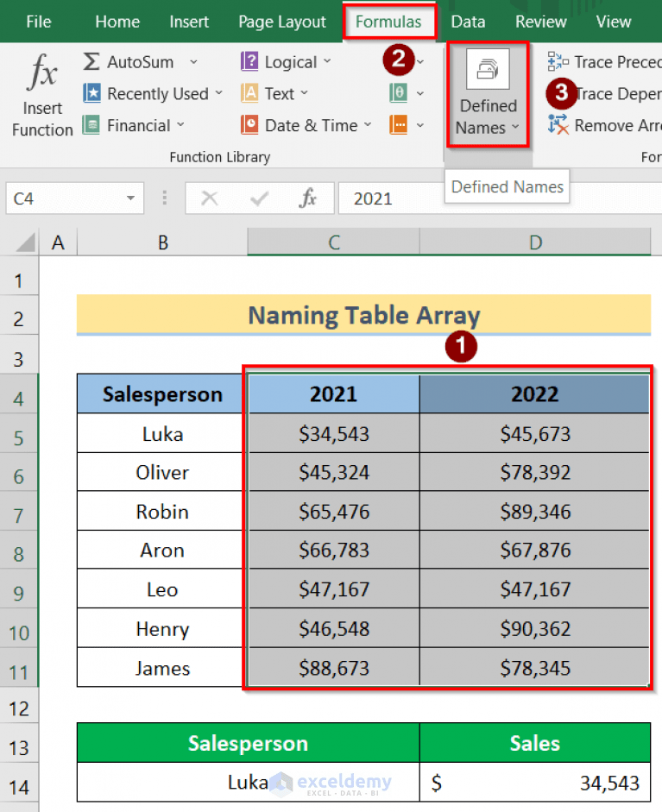Click the Recently Used star icon
Image resolution: width=662 pixels, height=812 pixels.
tap(91, 93)
